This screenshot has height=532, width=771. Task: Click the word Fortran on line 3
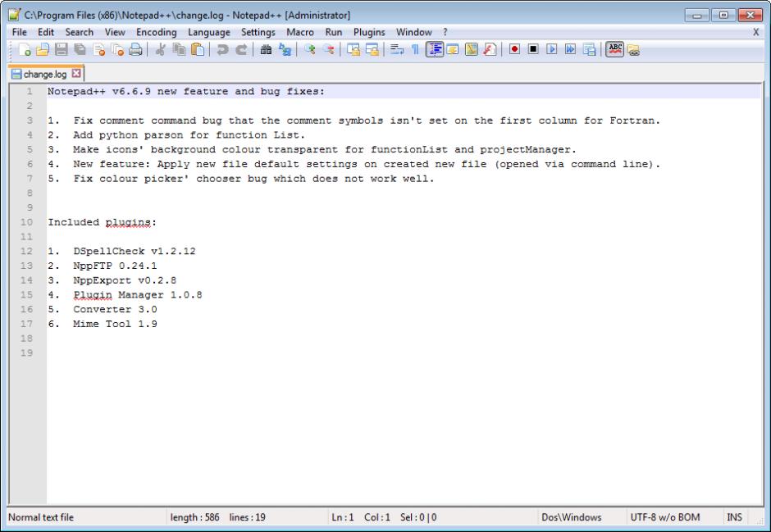632,120
